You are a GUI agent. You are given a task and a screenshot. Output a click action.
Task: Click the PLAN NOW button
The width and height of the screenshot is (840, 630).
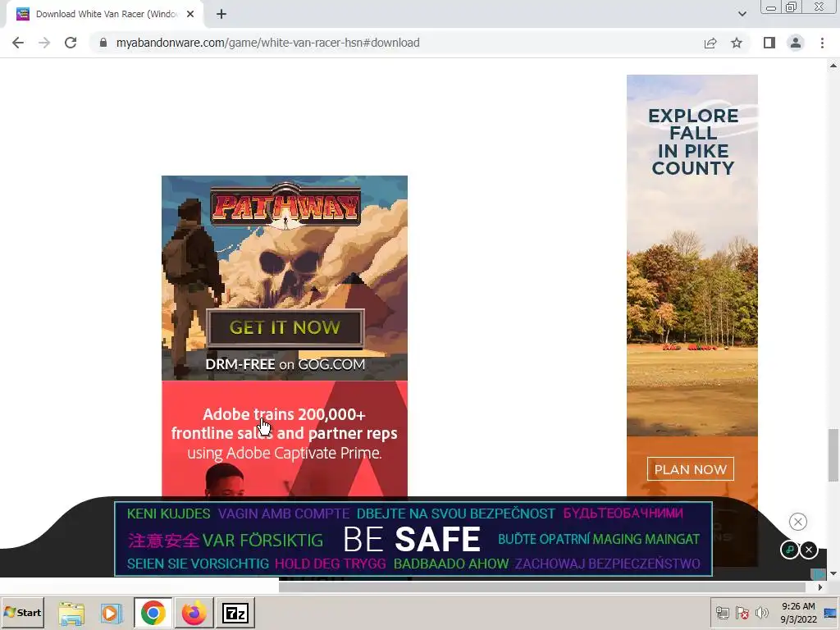[x=691, y=469]
